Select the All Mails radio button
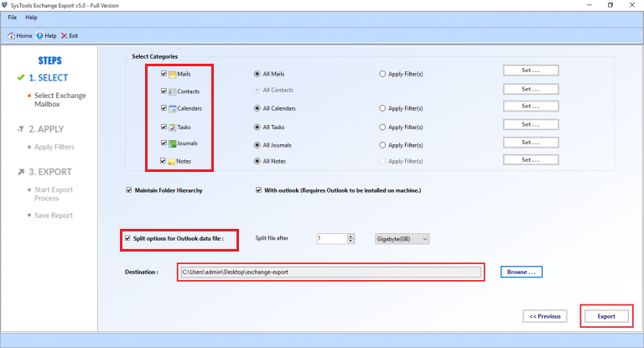 (257, 74)
